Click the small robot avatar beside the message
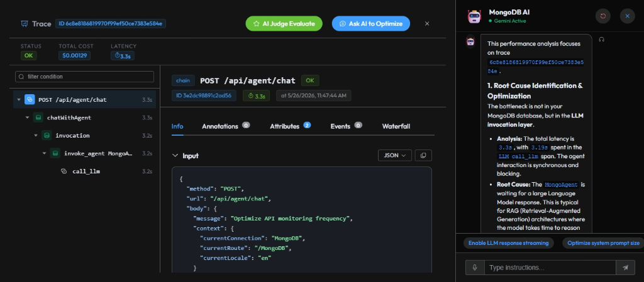 coord(470,41)
